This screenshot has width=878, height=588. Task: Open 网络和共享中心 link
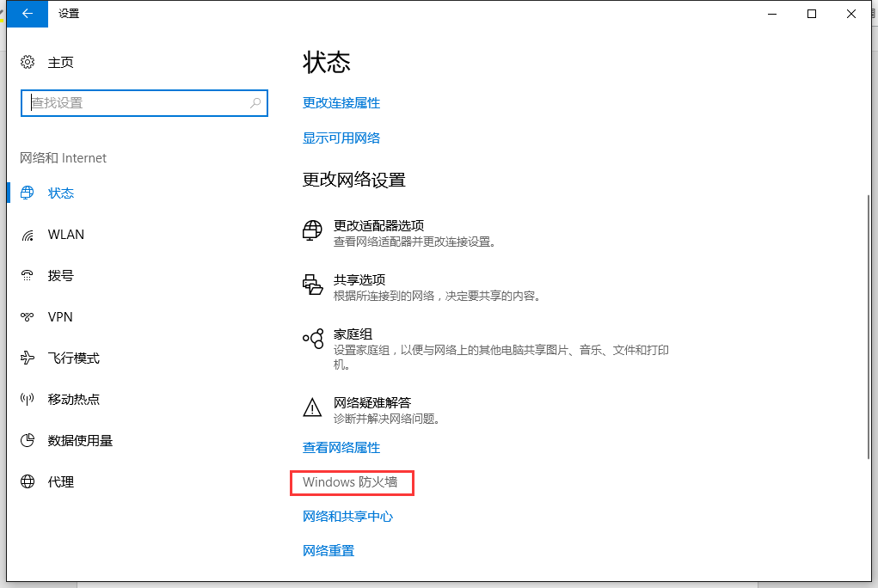click(347, 517)
